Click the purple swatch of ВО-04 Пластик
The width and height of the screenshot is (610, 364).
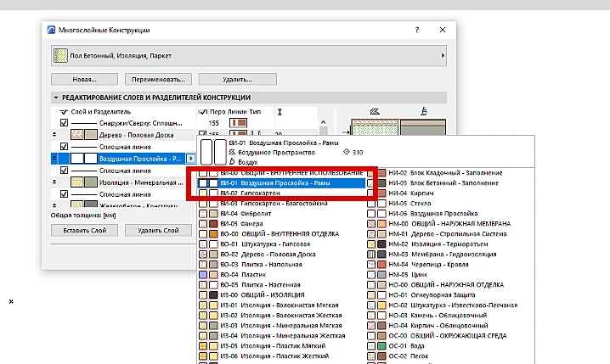[203, 275]
